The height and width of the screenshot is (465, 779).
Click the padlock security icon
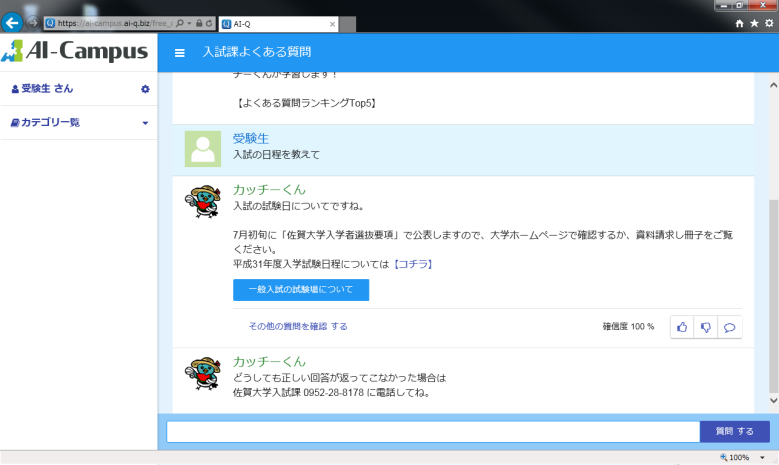coord(199,23)
